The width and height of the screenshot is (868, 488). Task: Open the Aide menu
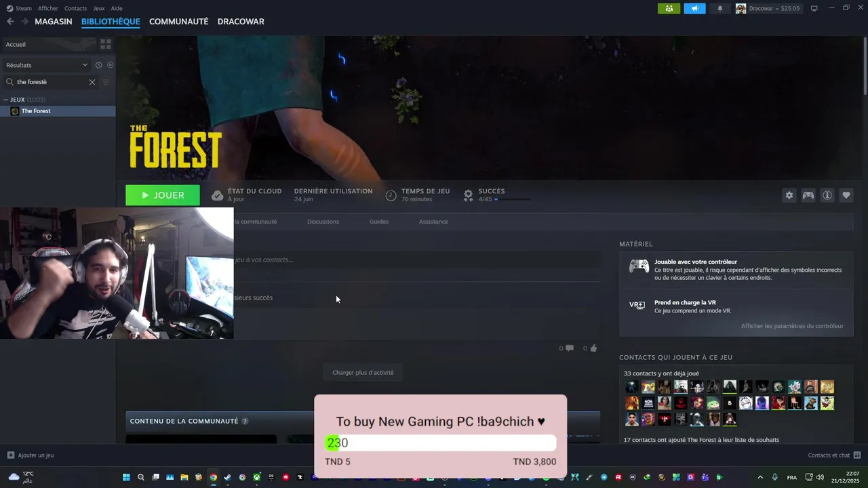point(117,8)
